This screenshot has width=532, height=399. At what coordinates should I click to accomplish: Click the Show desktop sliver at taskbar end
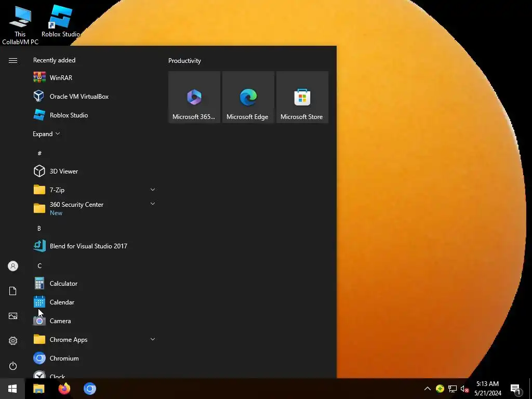[x=530, y=389]
